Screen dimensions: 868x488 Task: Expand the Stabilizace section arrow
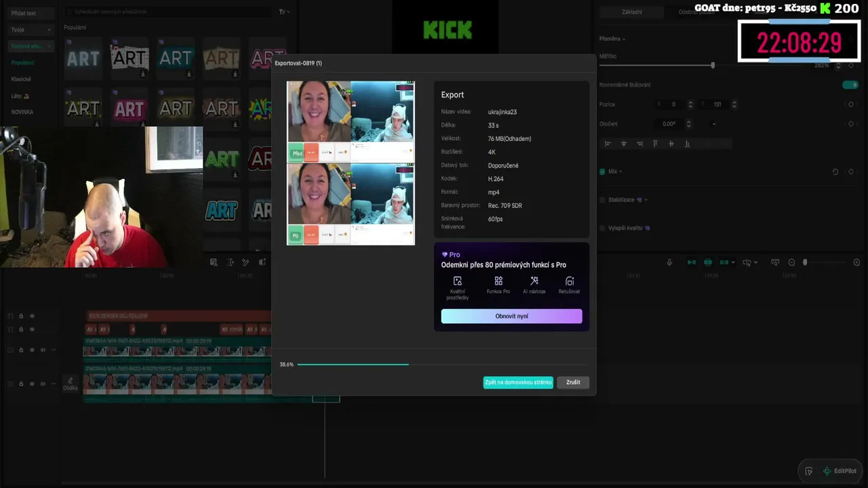click(x=646, y=200)
